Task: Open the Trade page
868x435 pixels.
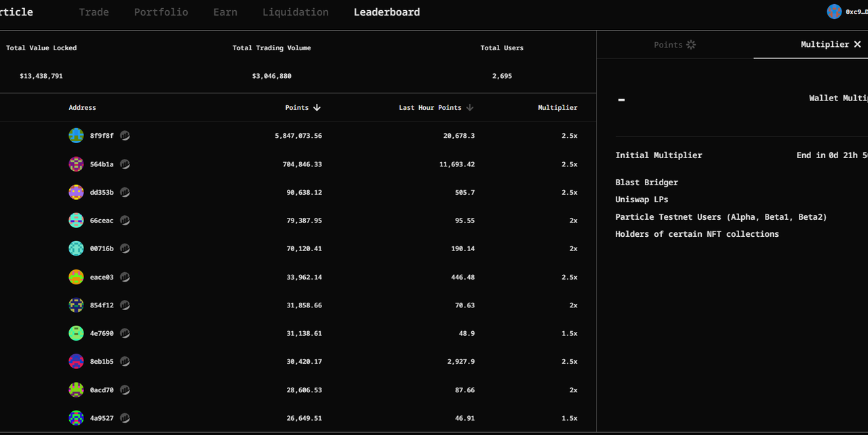Action: click(94, 12)
